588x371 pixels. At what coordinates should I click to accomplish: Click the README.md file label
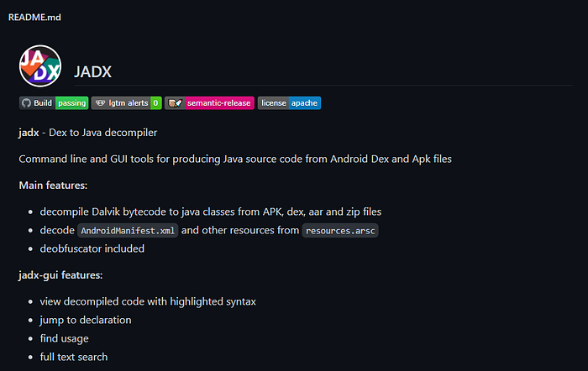coord(34,18)
